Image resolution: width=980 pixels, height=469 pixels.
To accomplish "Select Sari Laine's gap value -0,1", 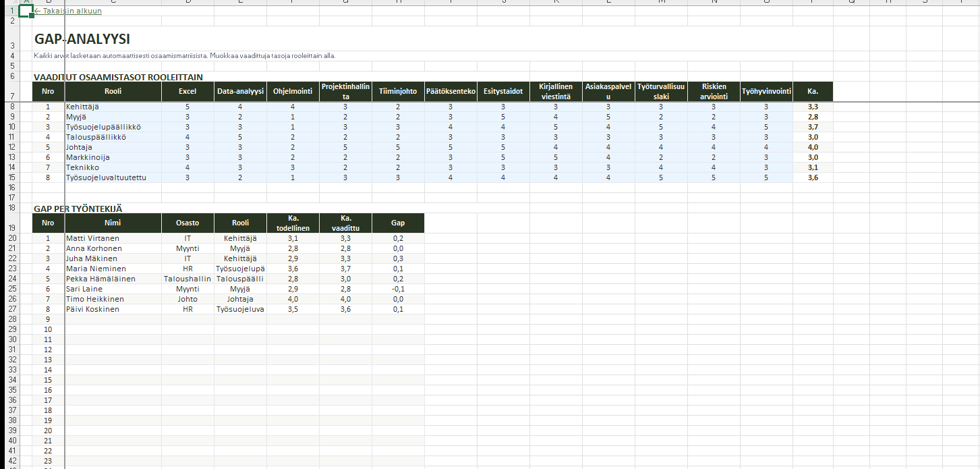I will [398, 289].
